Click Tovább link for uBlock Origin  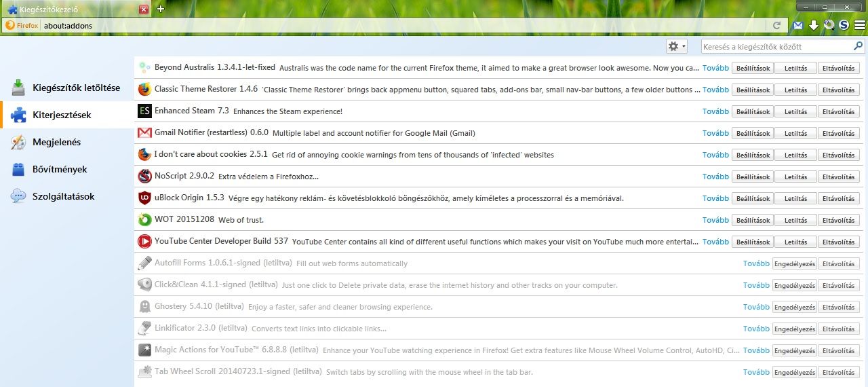(x=715, y=198)
